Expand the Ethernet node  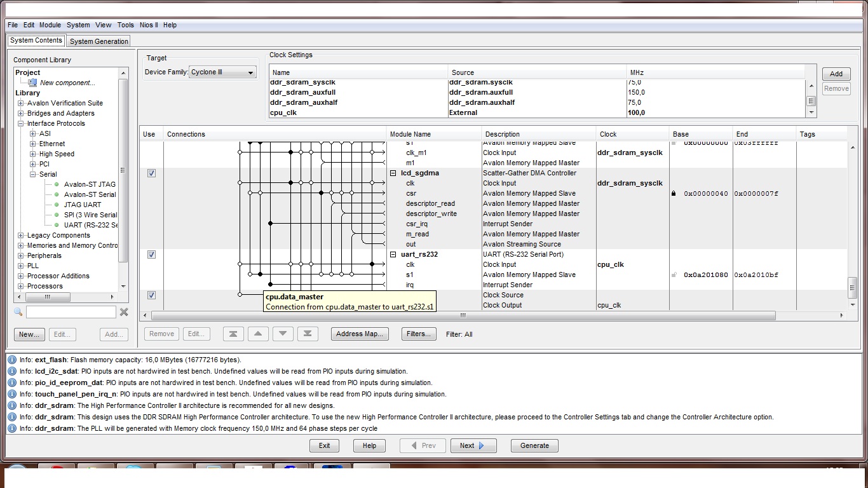pyautogui.click(x=33, y=144)
